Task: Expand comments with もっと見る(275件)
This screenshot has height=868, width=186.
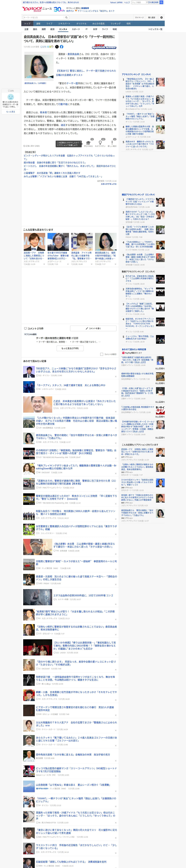Action: click(x=70, y=348)
